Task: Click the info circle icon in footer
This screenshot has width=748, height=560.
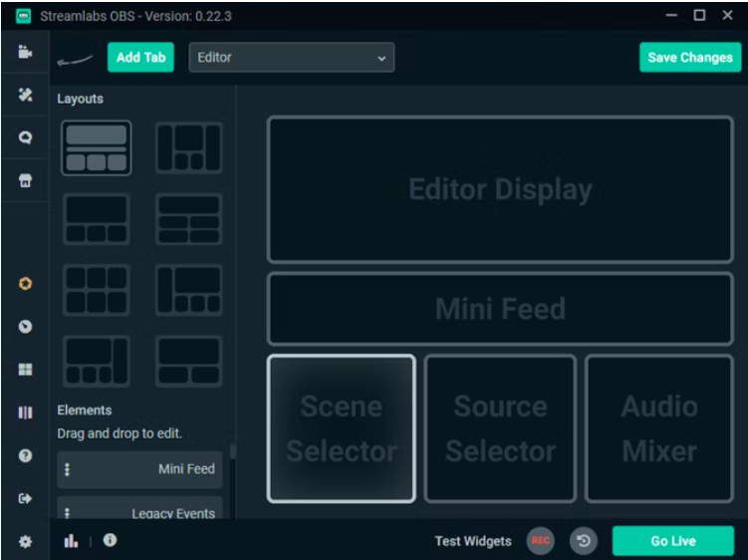Action: [x=110, y=540]
